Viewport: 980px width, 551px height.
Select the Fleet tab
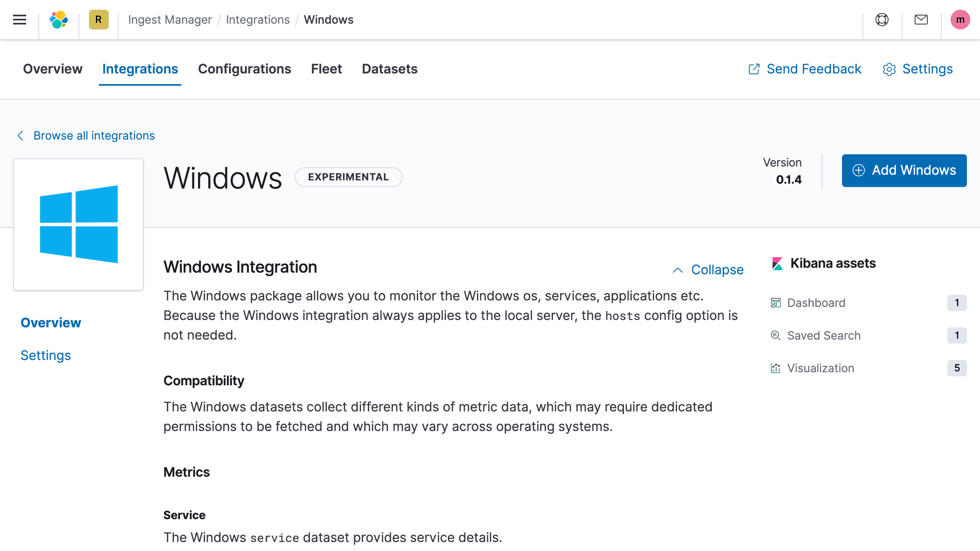pos(326,69)
